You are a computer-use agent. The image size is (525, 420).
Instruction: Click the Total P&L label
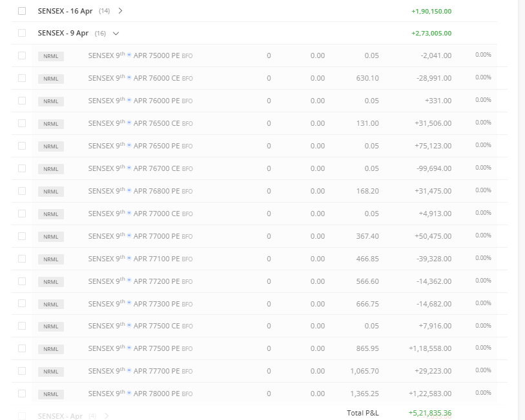(363, 413)
